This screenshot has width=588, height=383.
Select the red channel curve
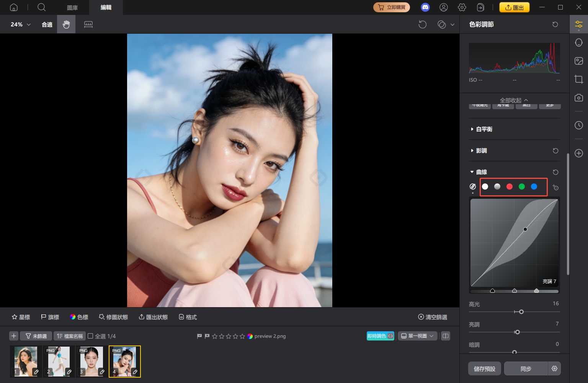coord(509,187)
